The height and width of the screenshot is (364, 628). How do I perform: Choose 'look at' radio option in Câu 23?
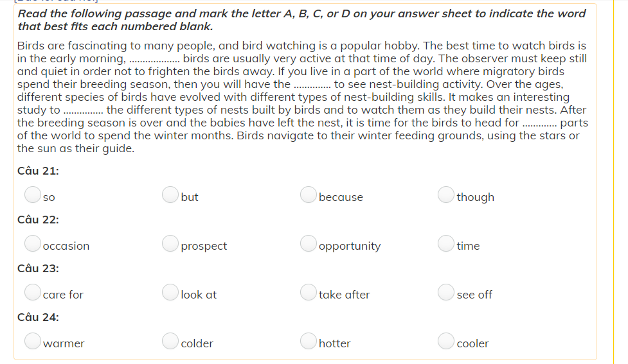pyautogui.click(x=170, y=292)
